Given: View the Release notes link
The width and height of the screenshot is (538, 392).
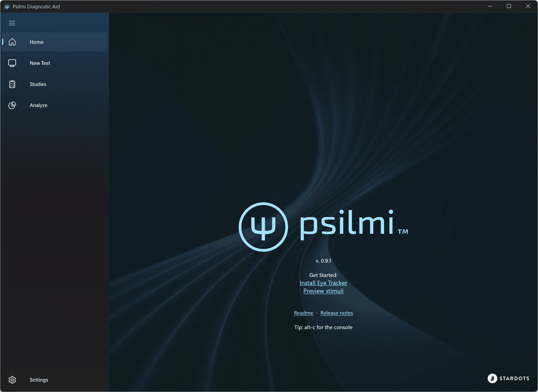Looking at the screenshot, I should coord(337,313).
